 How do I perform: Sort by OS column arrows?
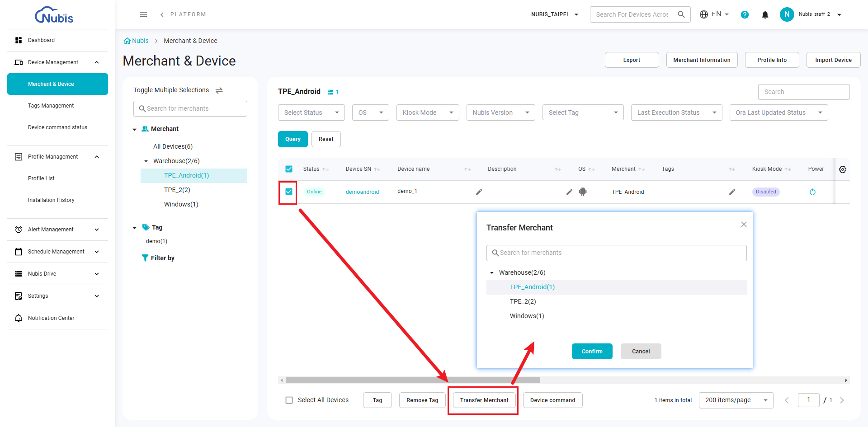pyautogui.click(x=591, y=169)
